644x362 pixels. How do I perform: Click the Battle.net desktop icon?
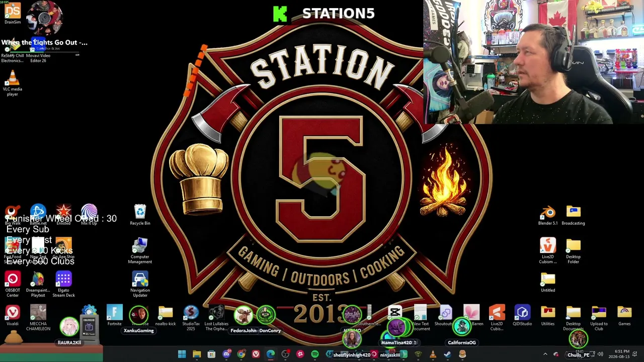pyautogui.click(x=38, y=215)
